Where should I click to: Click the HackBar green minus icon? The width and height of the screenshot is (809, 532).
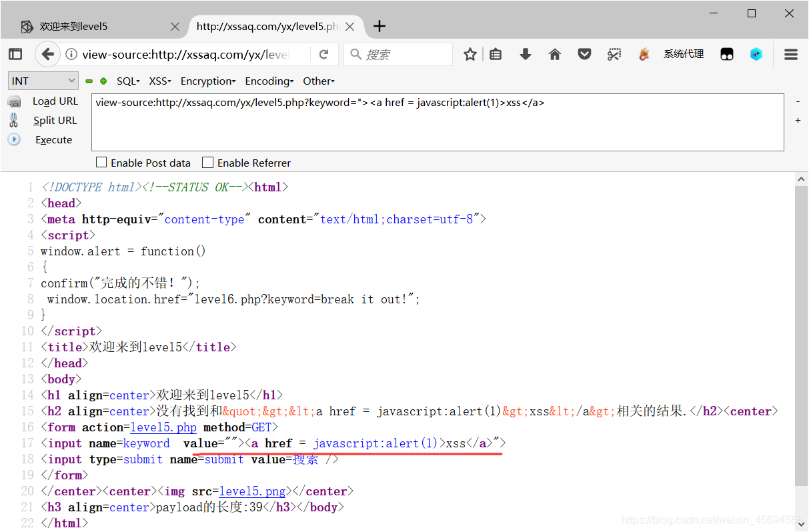tap(89, 81)
